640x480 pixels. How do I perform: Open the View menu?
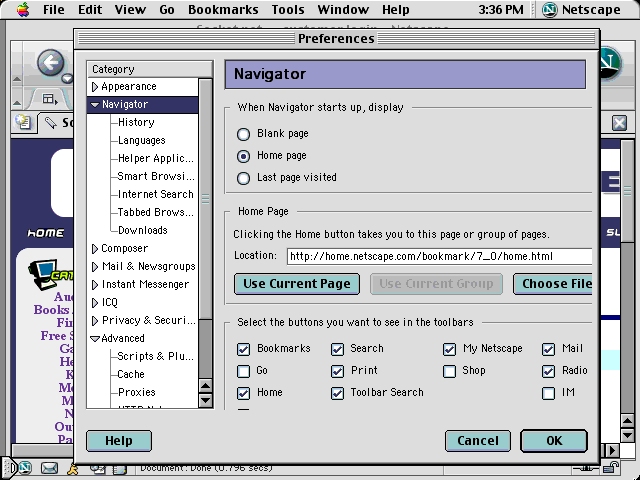tap(130, 9)
